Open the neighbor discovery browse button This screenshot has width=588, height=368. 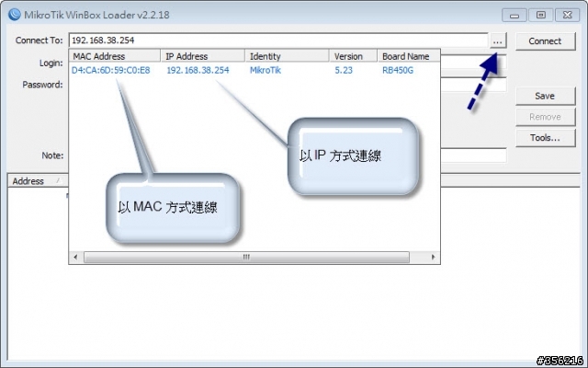[497, 41]
